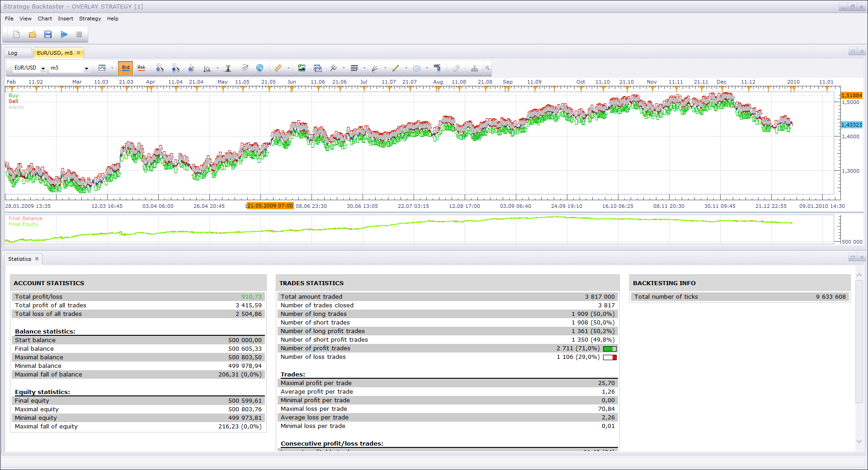
Task: Select the EUR/USD, m5 chart tab
Action: pyautogui.click(x=55, y=53)
